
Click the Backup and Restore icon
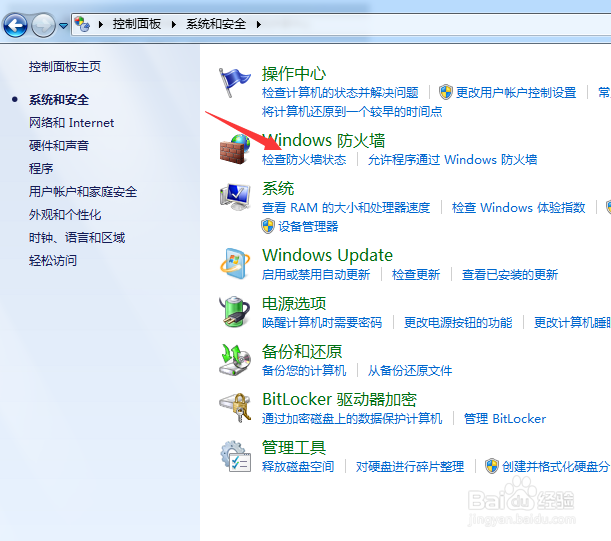(235, 360)
